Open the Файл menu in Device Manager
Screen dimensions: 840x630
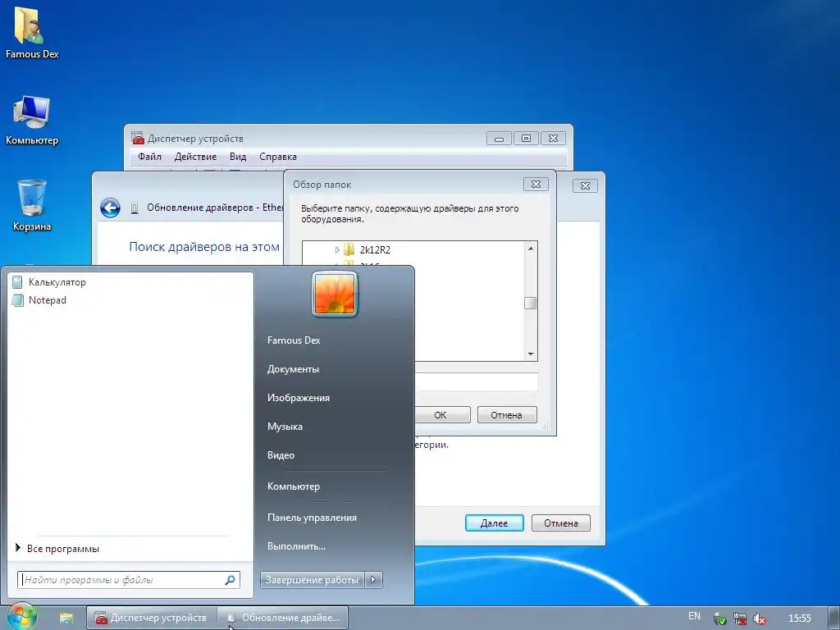[149, 157]
